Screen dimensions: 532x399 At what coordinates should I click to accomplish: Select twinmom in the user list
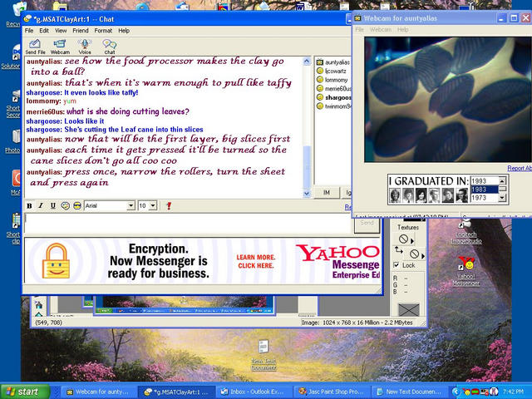click(x=333, y=106)
